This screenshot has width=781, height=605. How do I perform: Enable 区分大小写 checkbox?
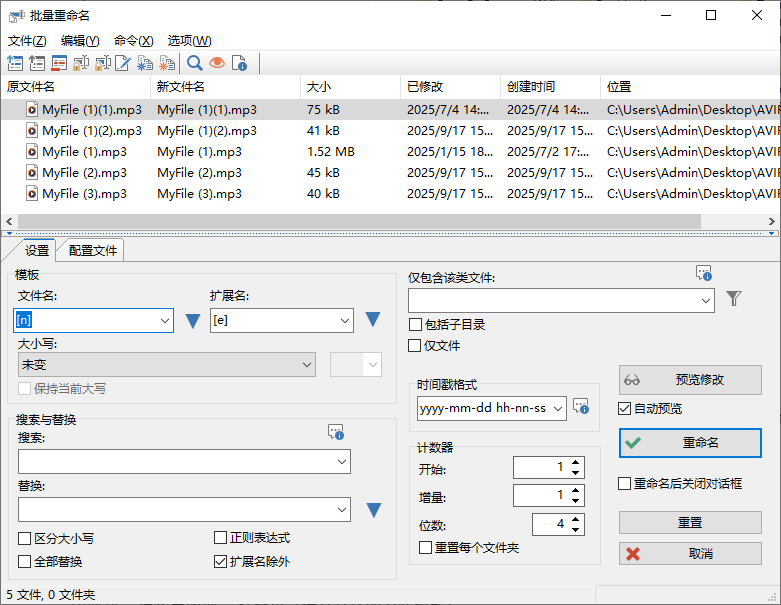point(24,538)
